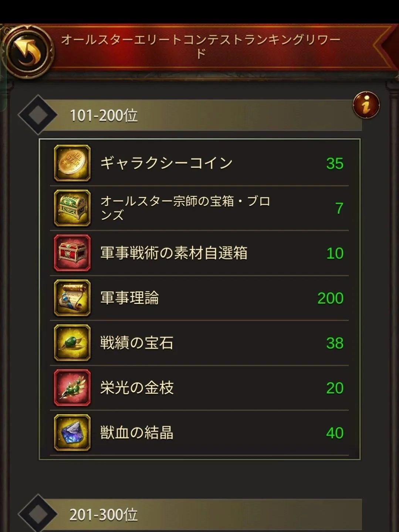
Task: Open the info icon for reward details
Action: 366,105
